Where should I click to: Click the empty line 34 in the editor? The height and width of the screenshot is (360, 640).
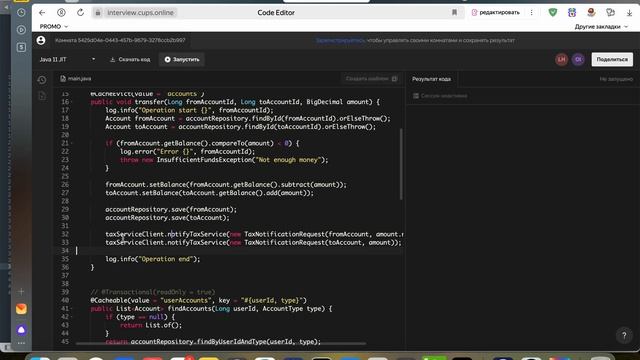coord(240,251)
